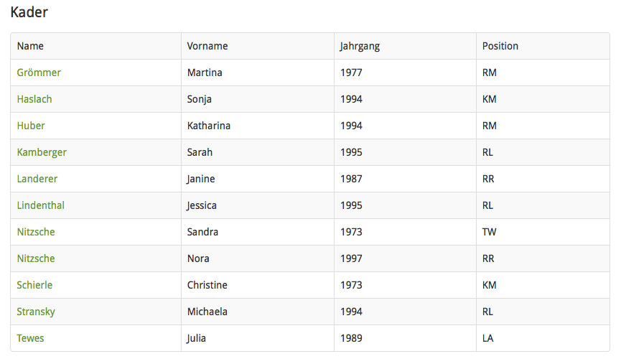
Task: Click the Kader section heading
Action: pyautogui.click(x=29, y=12)
